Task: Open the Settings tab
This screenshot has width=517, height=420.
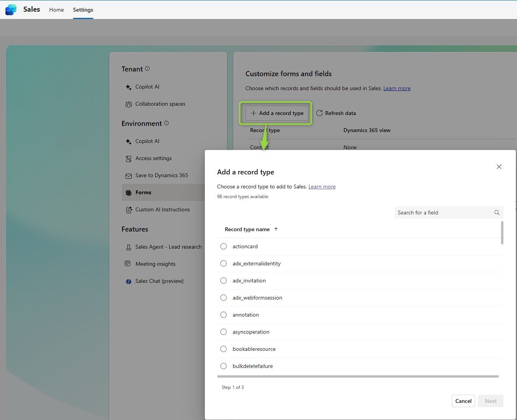Action: pyautogui.click(x=83, y=10)
